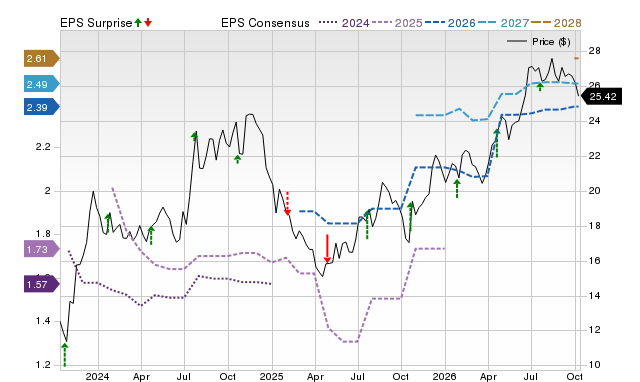Click the 2.49 light blue value tag

(42, 84)
